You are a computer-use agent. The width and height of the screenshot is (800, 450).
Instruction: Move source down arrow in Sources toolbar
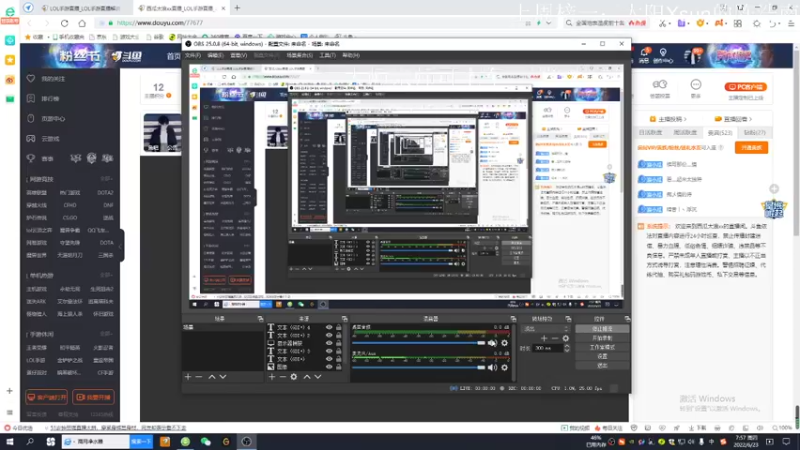[x=318, y=377]
